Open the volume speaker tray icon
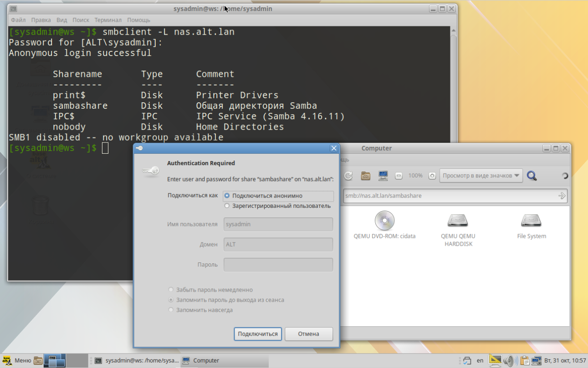The image size is (588, 368). 510,361
